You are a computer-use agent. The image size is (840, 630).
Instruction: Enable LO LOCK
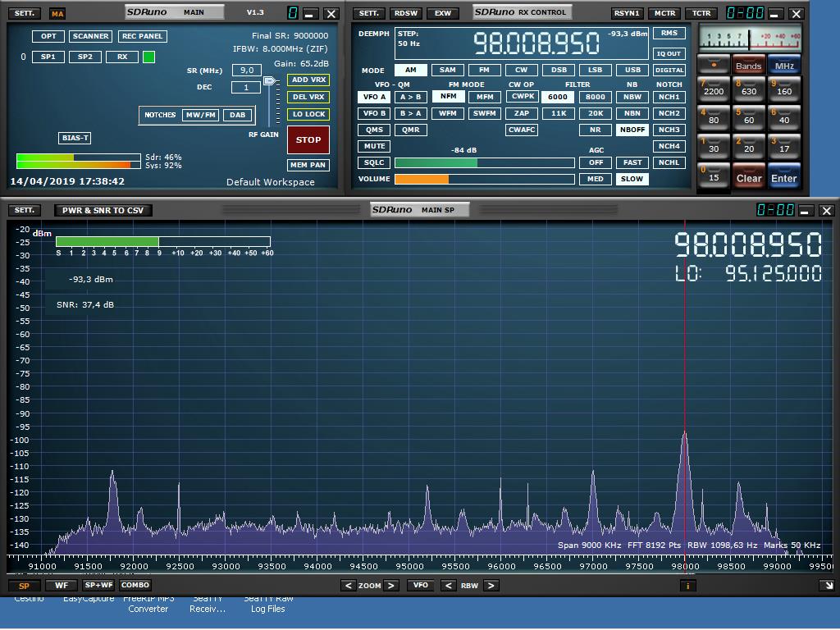coord(308,114)
